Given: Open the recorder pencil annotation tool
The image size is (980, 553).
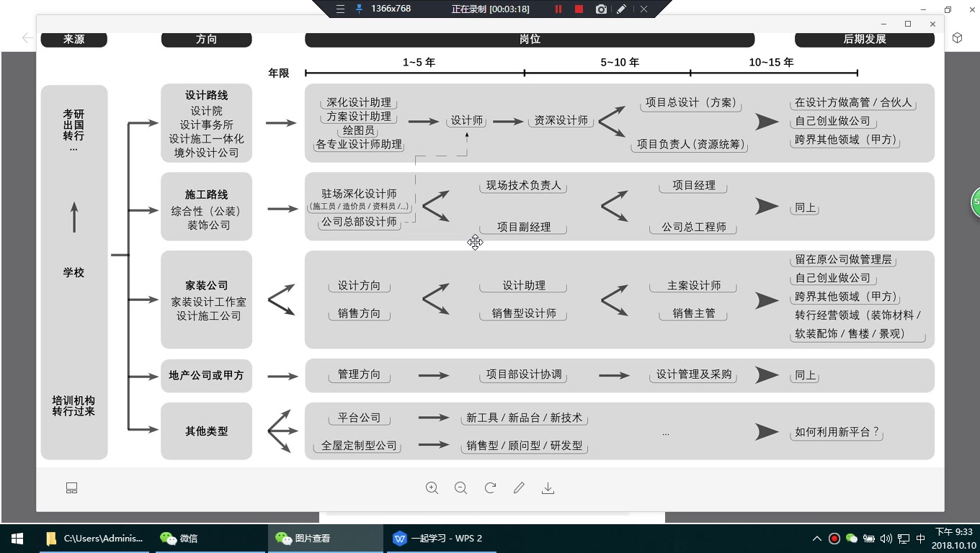Looking at the screenshot, I should point(621,9).
